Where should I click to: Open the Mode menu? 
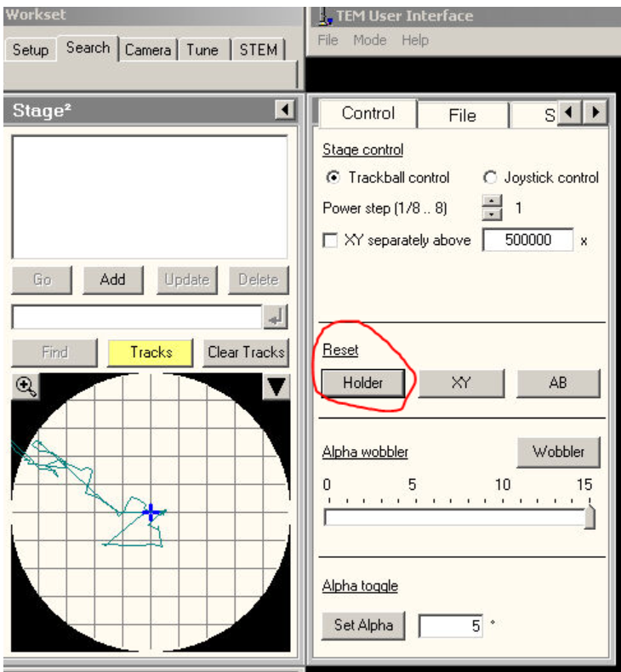[369, 40]
